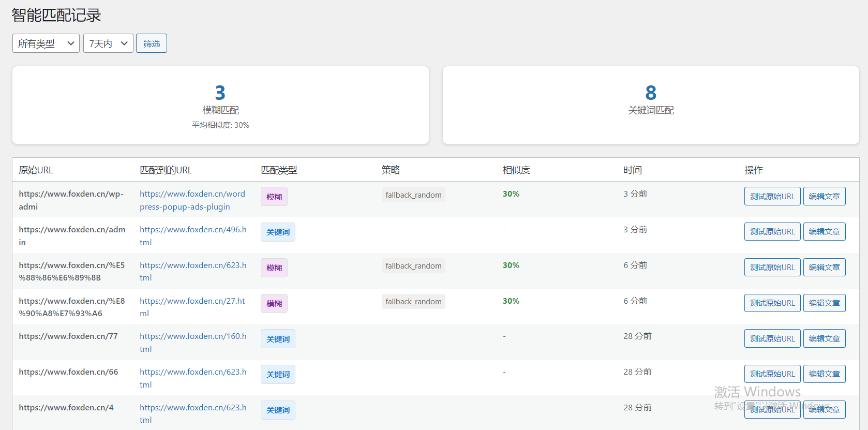Open matched link 496.html in the admin row
Image resolution: width=868 pixels, height=430 pixels.
[x=193, y=236]
